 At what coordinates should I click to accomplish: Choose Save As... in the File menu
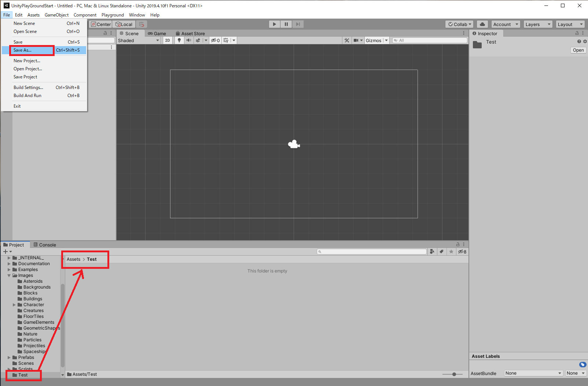(44, 50)
